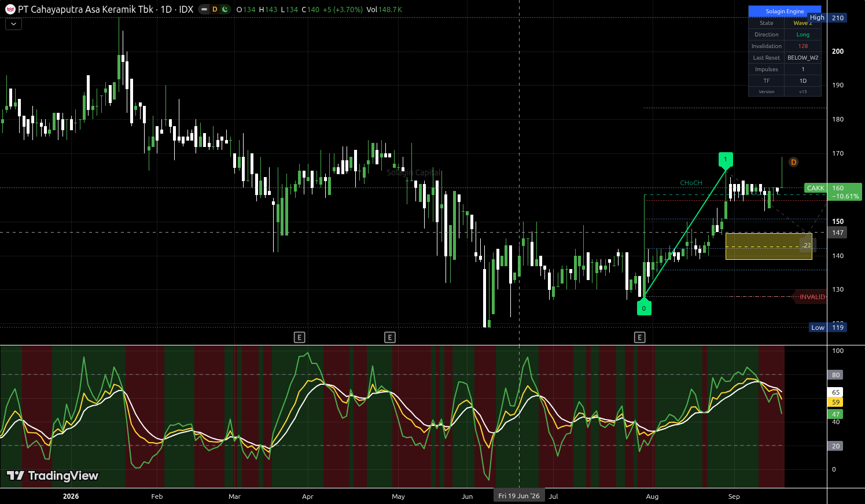Click the green 47 oscillator value label
The width and height of the screenshot is (865, 504).
pos(835,414)
